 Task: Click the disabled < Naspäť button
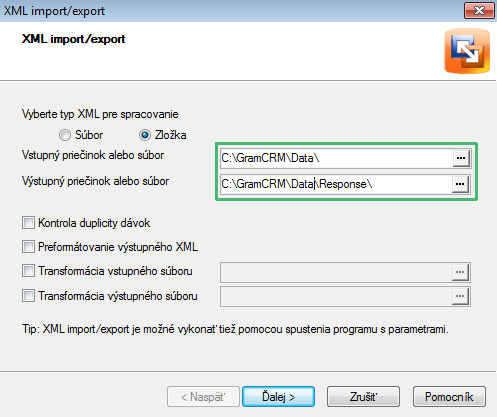click(x=203, y=397)
